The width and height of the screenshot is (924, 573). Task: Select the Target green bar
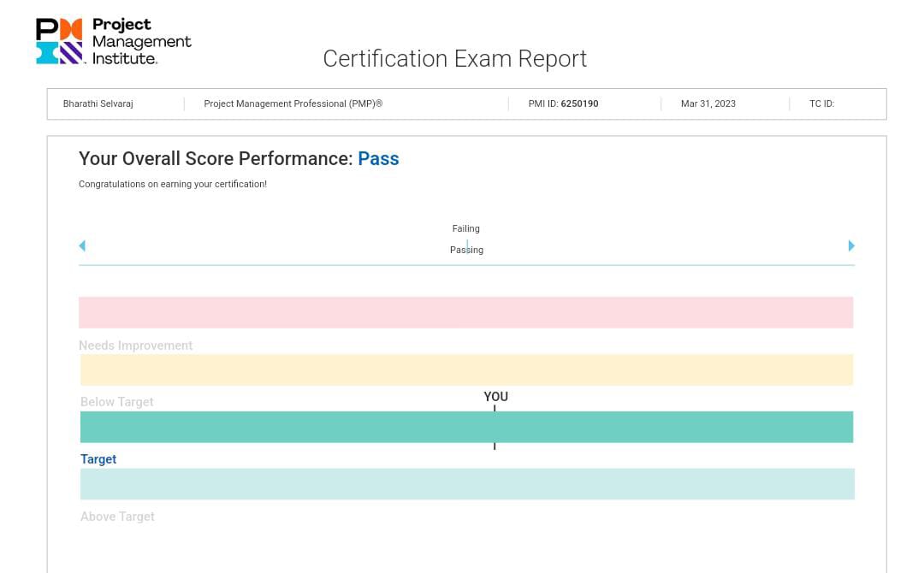(467, 427)
